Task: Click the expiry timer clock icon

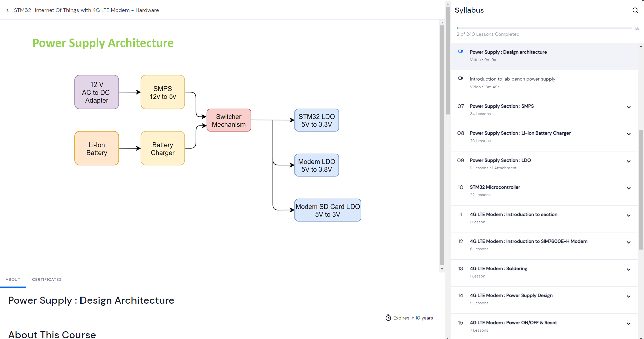Action: [x=388, y=318]
